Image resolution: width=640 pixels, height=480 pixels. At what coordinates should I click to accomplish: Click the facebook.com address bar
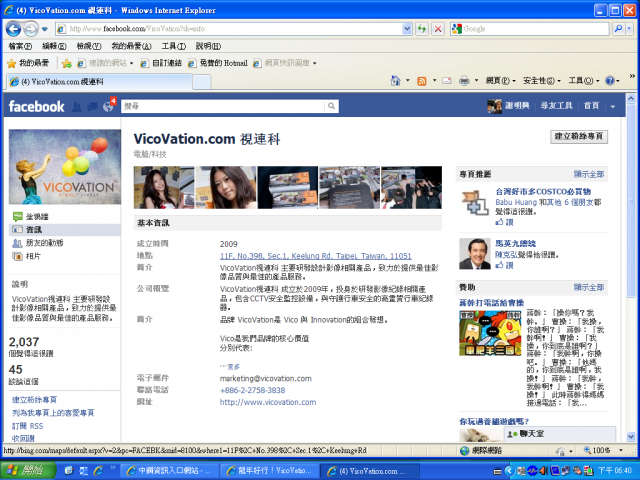coord(233,29)
